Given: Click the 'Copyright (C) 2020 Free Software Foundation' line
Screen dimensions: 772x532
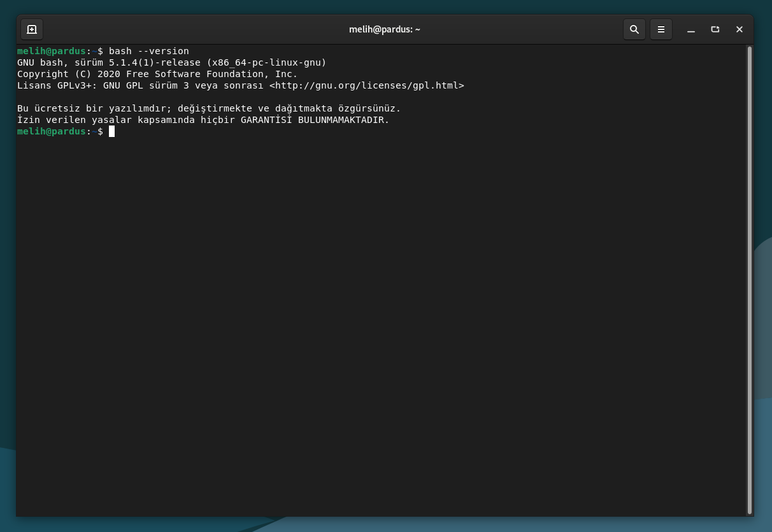Looking at the screenshot, I should [x=157, y=74].
